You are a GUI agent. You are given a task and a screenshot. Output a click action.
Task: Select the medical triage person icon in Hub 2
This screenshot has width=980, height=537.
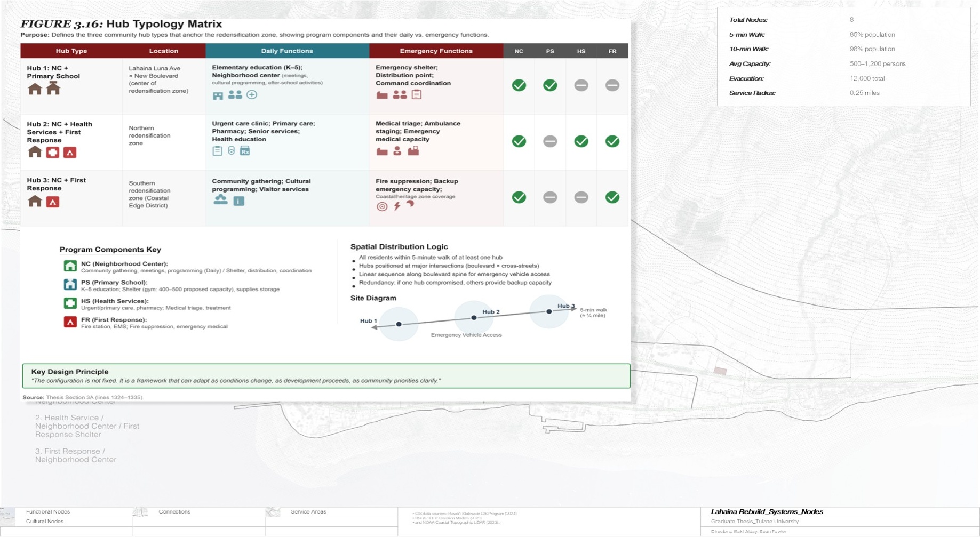[x=397, y=151]
